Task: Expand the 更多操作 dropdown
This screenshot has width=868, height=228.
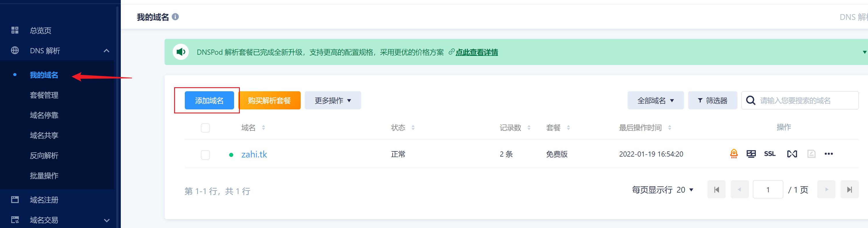Action: [333, 100]
